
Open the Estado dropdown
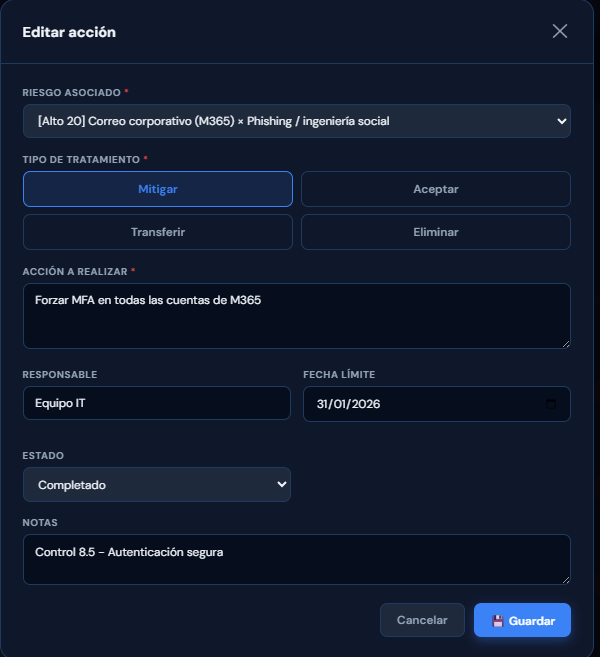(157, 484)
